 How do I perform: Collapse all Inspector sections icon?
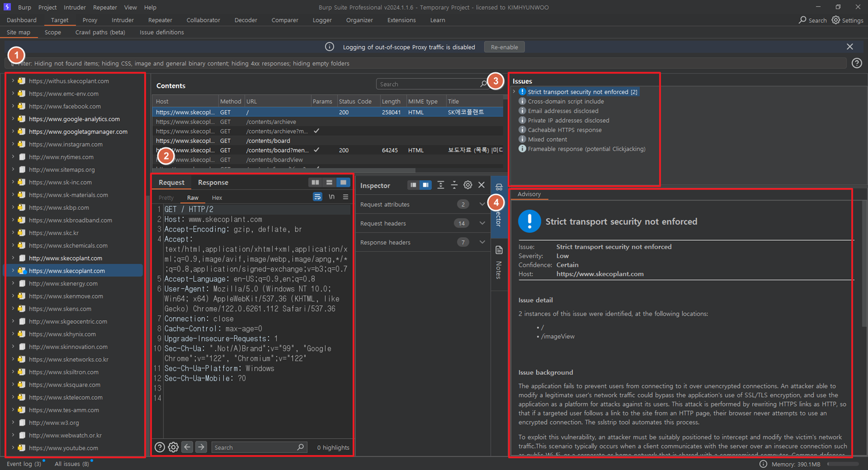click(454, 185)
